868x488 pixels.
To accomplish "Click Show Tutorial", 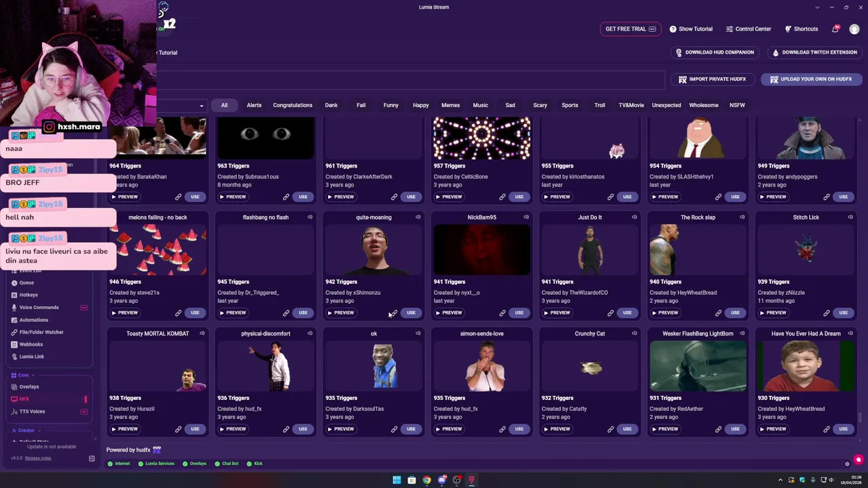I will 691,29.
